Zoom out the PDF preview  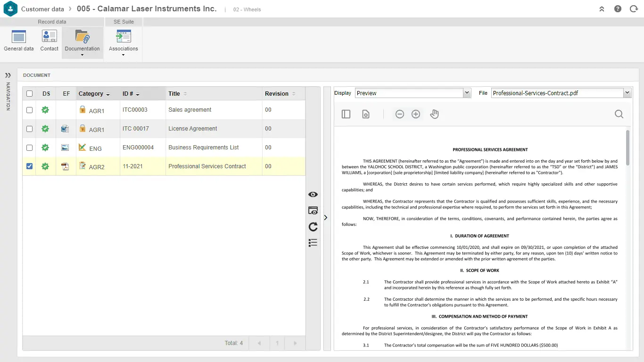click(400, 114)
